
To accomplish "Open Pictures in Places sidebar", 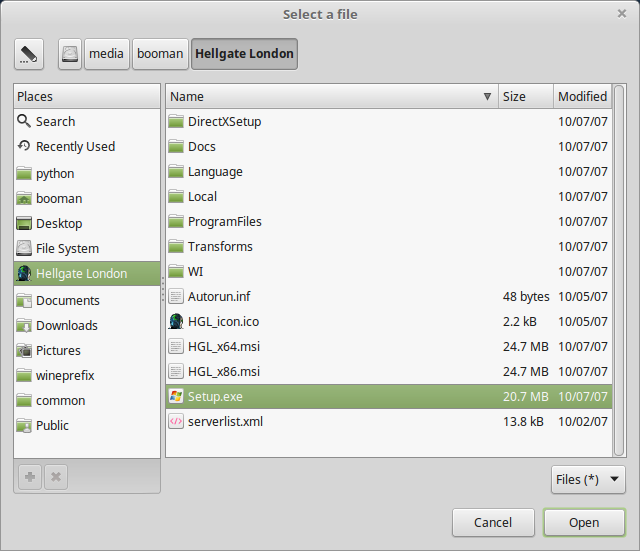I will click(x=87, y=350).
